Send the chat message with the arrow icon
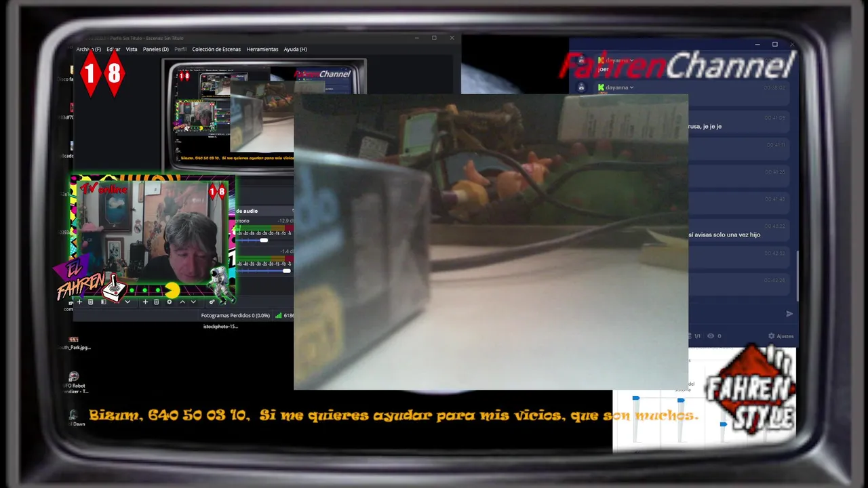Screen dimensions: 868x488 (789, 314)
